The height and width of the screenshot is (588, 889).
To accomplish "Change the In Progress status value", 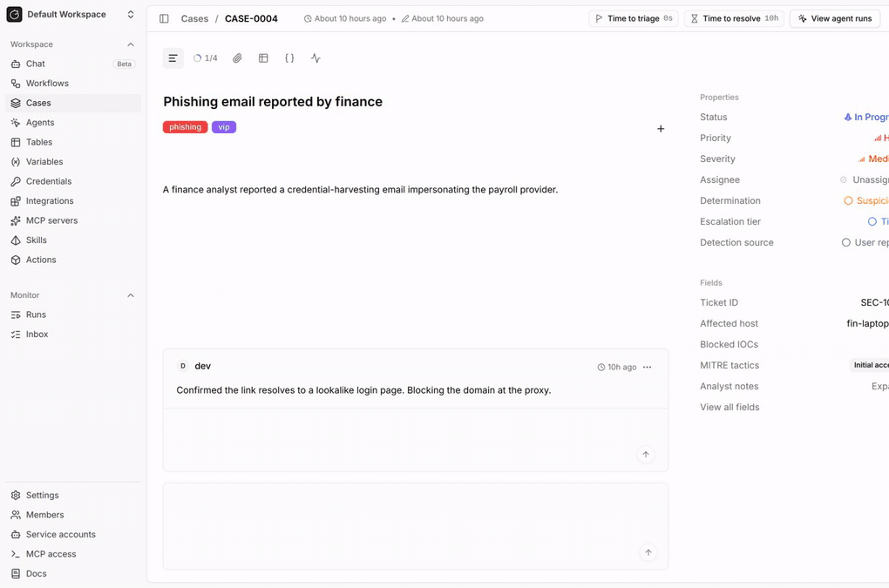I will click(x=865, y=118).
